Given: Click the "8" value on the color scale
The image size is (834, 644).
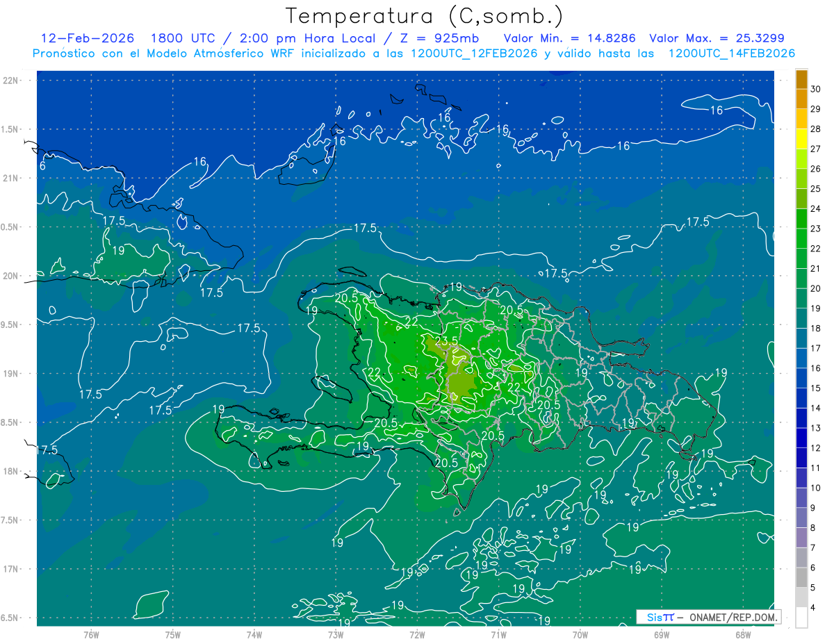Looking at the screenshot, I should click(813, 528).
